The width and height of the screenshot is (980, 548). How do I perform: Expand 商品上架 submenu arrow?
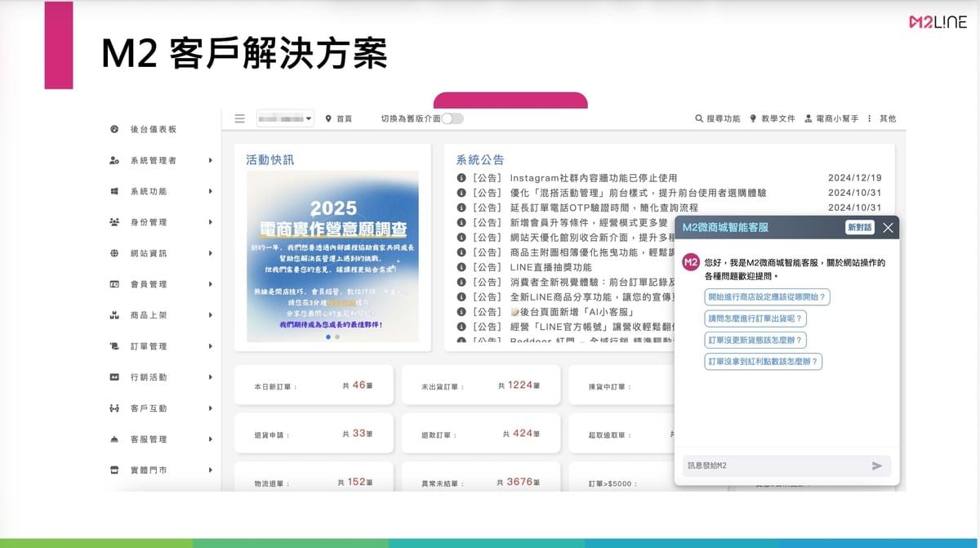click(x=210, y=315)
